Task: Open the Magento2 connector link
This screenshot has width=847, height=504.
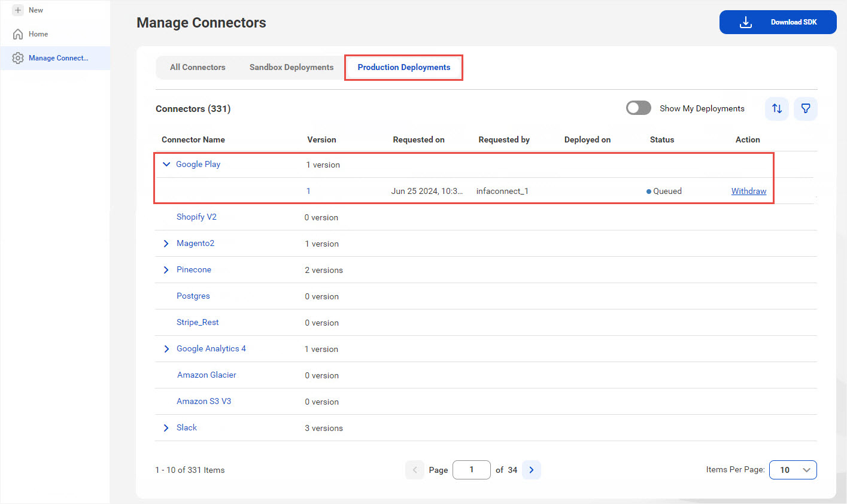Action: [195, 243]
